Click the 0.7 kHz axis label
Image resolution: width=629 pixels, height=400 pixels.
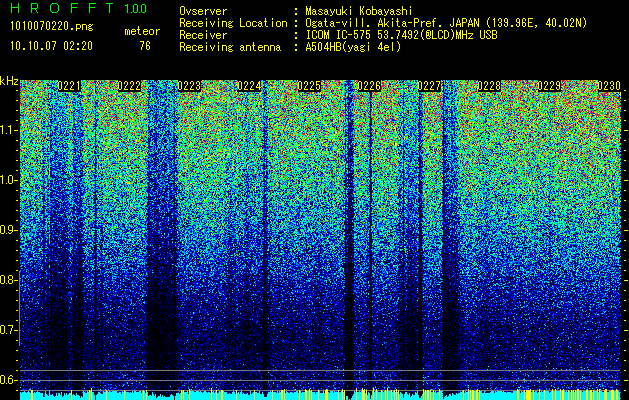pyautogui.click(x=9, y=330)
